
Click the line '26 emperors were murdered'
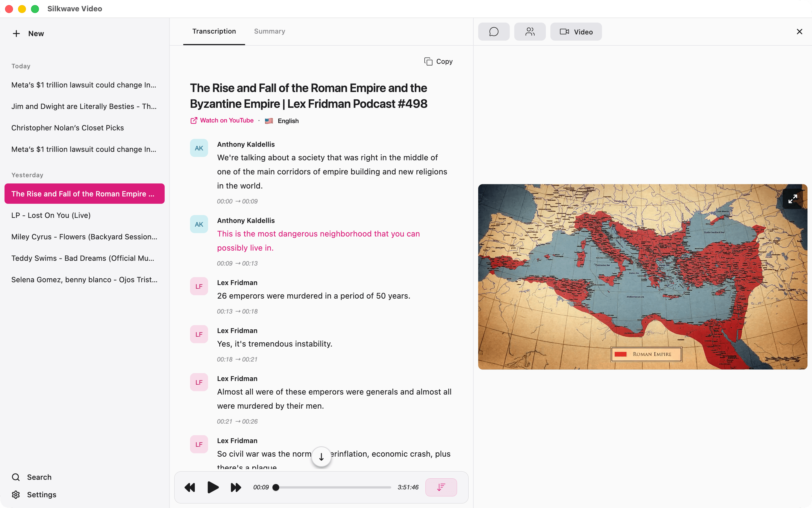click(x=314, y=296)
